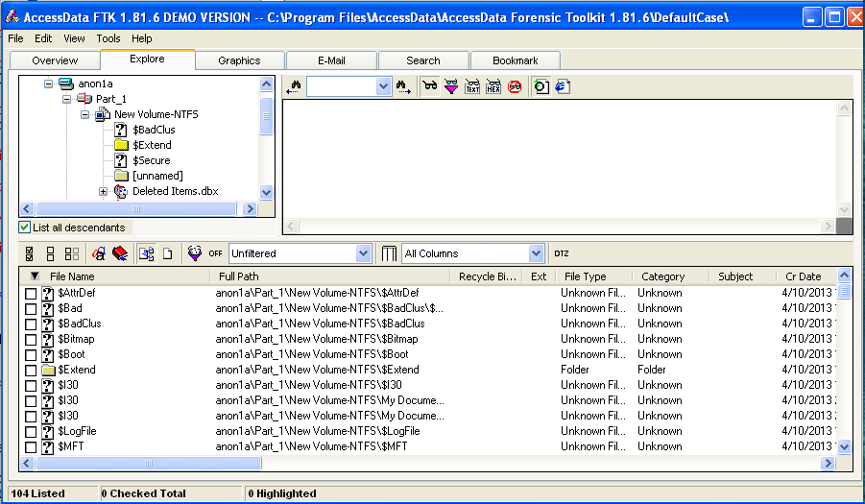The image size is (865, 504).
Task: Click the uncheck-highlighted grid icon
Action: point(72,253)
